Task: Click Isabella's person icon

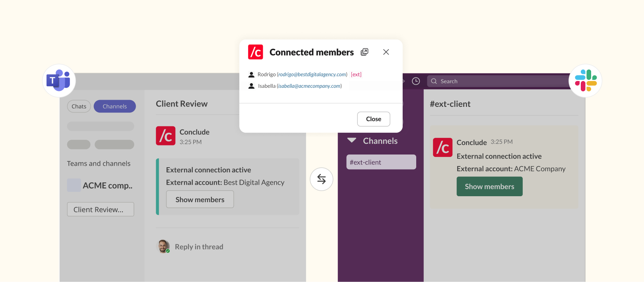Action: [x=251, y=86]
